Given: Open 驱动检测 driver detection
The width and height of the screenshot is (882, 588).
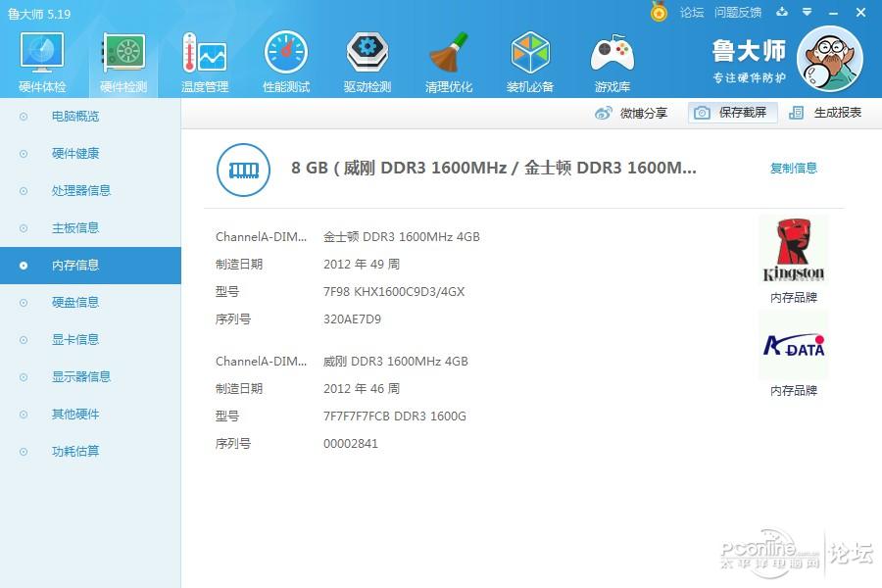Looking at the screenshot, I should pyautogui.click(x=367, y=62).
